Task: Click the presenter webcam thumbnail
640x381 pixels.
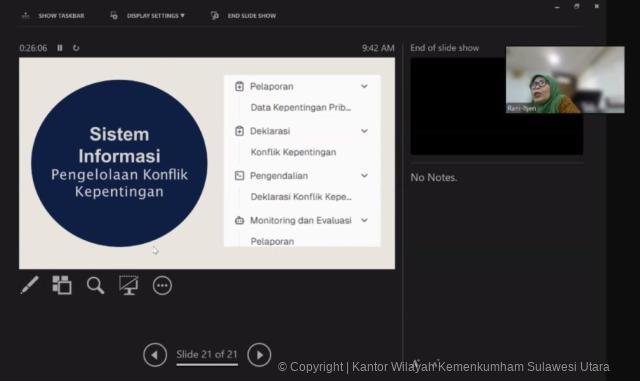Action: 565,80
